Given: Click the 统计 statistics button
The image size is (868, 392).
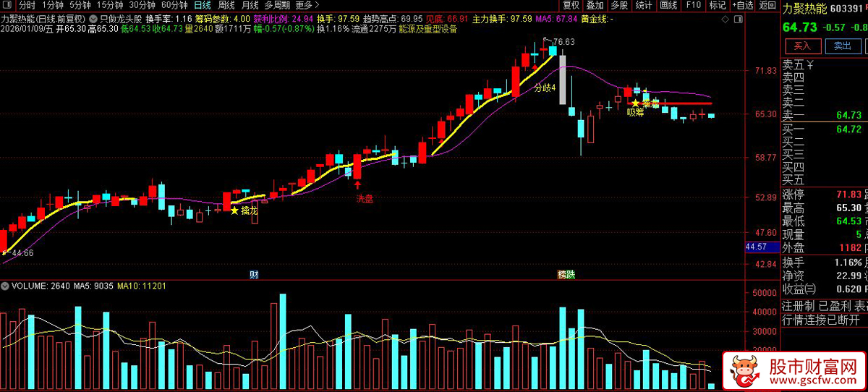Looking at the screenshot, I should pos(644,5).
